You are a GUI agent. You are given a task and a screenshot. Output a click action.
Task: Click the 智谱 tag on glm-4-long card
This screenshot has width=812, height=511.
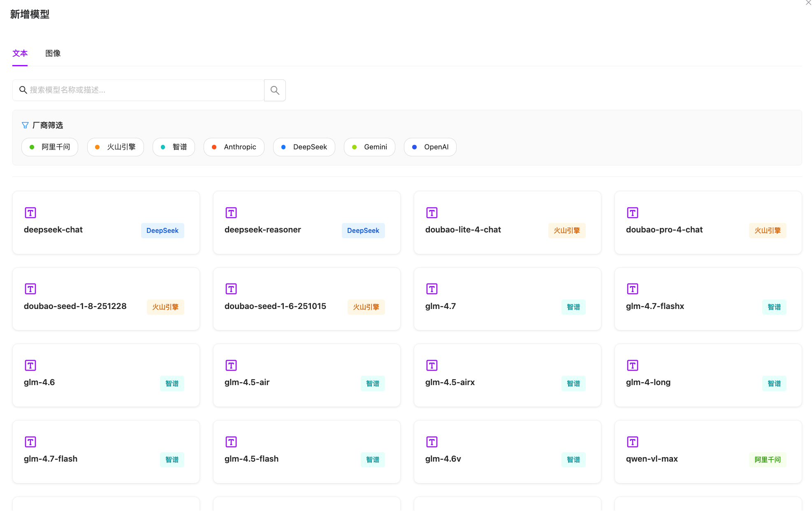coord(774,383)
